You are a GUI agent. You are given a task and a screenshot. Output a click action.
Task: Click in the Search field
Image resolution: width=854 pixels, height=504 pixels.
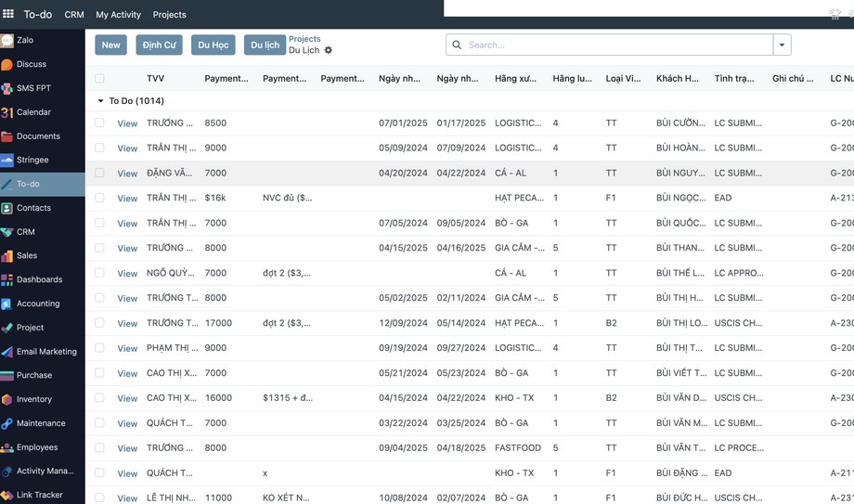[x=618, y=45]
